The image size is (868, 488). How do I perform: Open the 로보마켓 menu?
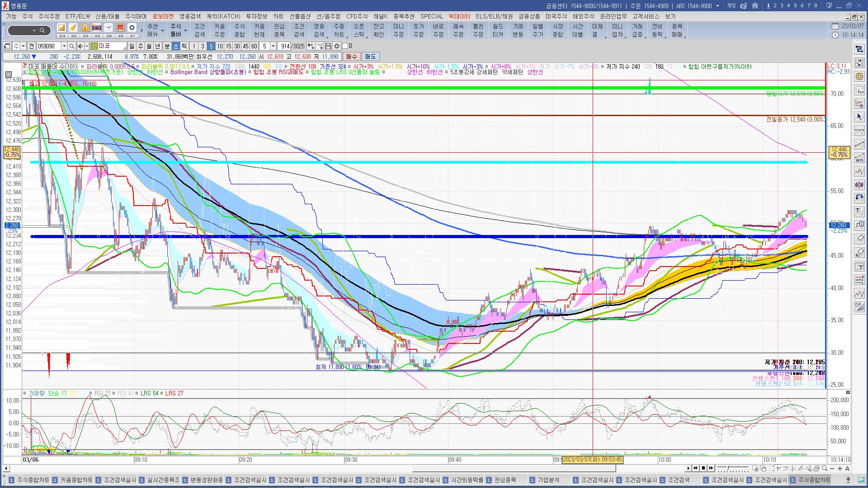(163, 17)
